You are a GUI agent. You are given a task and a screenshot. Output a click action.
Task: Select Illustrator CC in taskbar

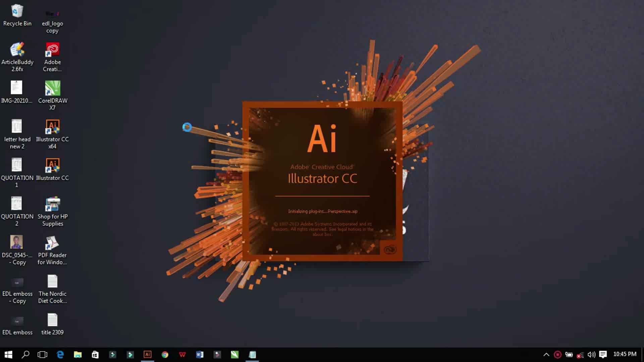[x=147, y=354]
